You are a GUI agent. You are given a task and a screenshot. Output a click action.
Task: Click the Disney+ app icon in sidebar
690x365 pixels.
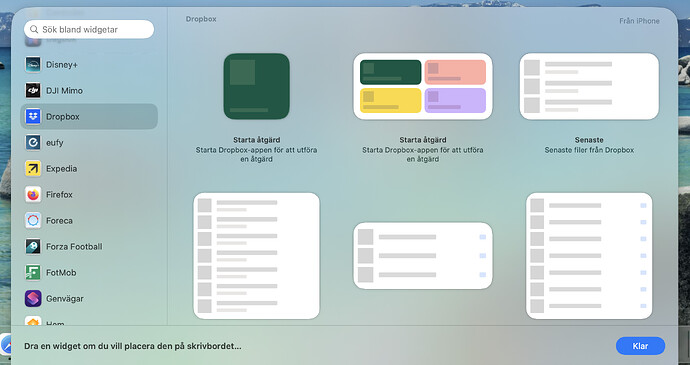[33, 65]
